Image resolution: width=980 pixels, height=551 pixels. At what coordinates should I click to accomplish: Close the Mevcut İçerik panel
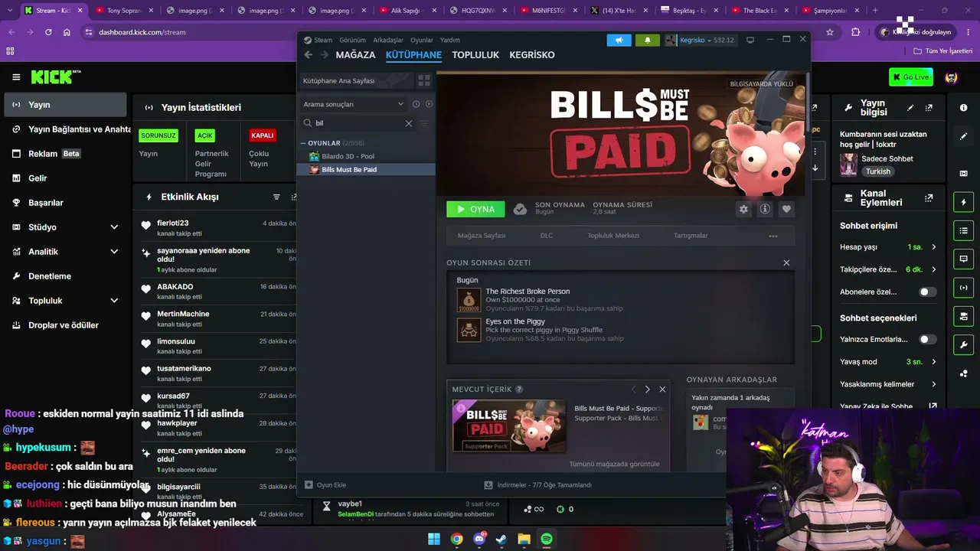tap(662, 390)
